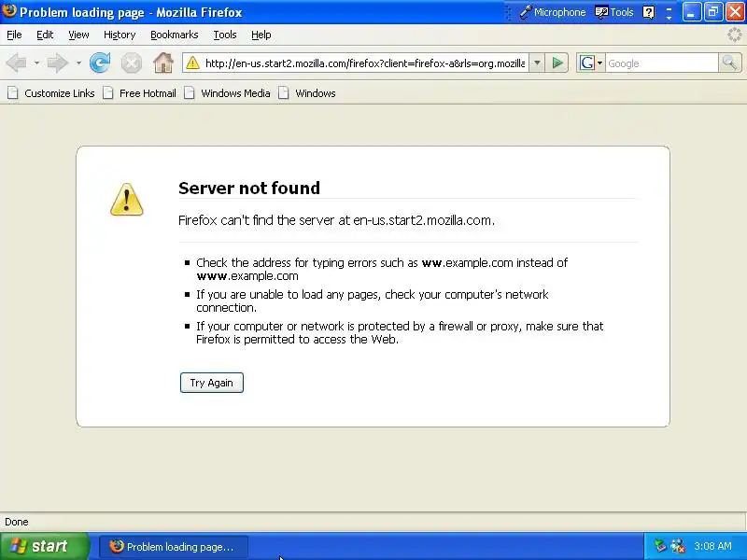
Task: Click the warning icon in address bar
Action: pyautogui.click(x=192, y=63)
